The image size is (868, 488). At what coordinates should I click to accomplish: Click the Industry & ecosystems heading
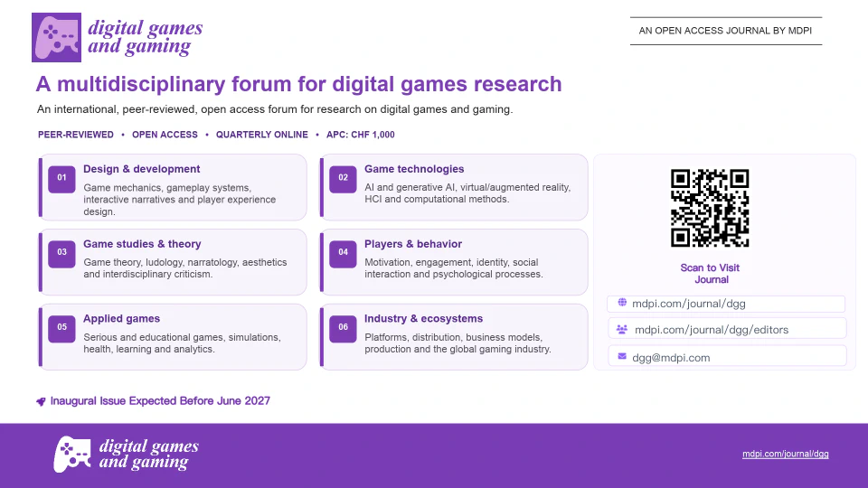point(423,318)
